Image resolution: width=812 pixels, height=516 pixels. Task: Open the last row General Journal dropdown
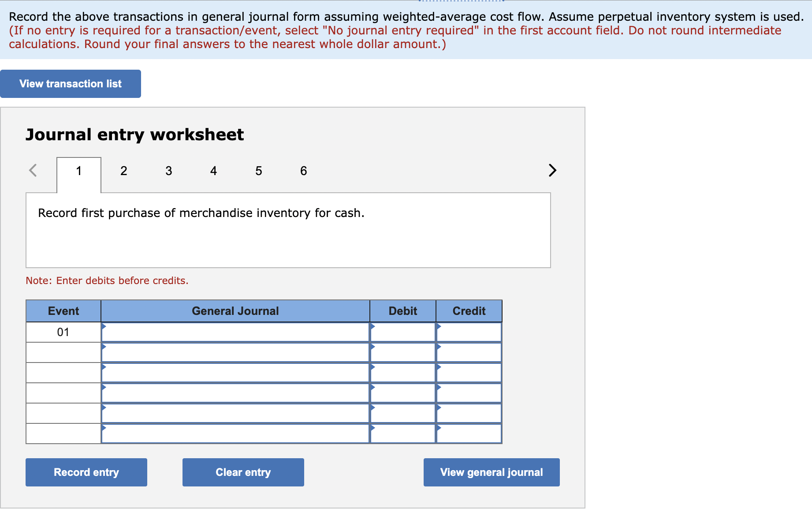[x=235, y=434]
